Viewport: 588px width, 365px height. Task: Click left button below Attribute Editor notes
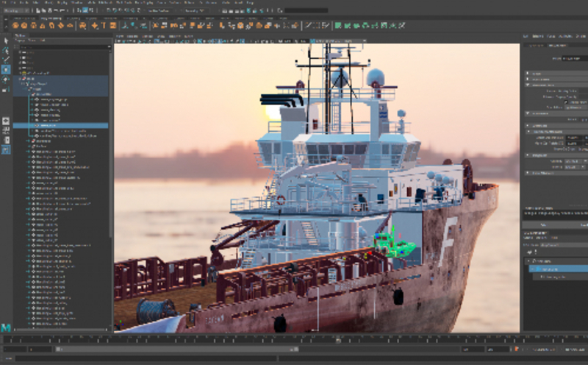(542, 224)
